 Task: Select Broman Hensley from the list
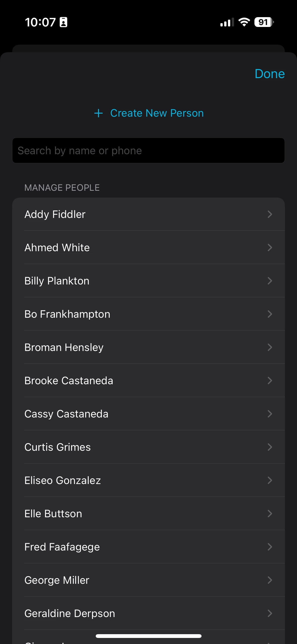tap(148, 347)
